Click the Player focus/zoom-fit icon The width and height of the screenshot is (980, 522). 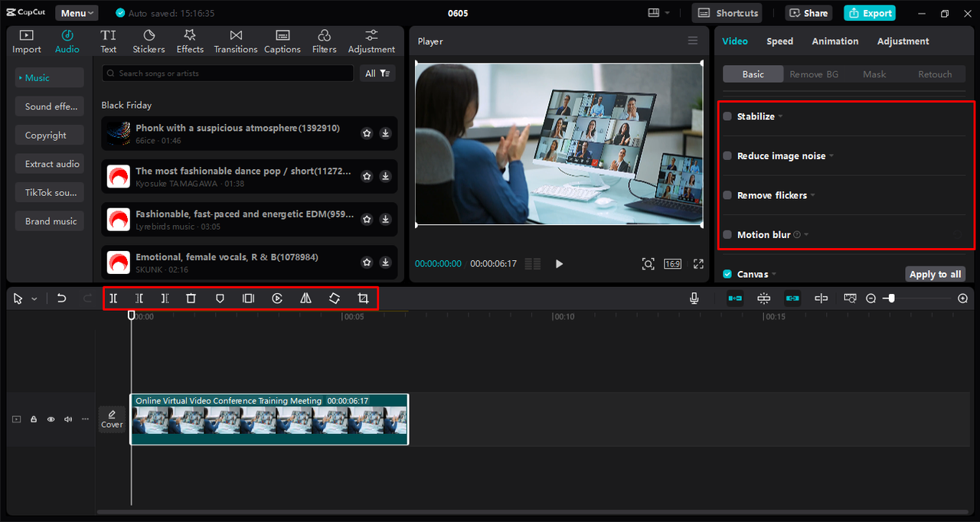point(648,264)
